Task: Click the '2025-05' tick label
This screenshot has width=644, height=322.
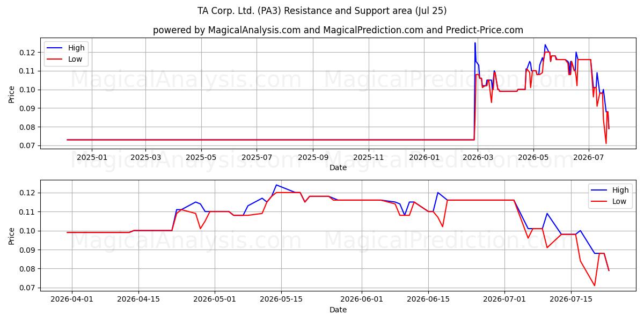Action: pyautogui.click(x=201, y=157)
